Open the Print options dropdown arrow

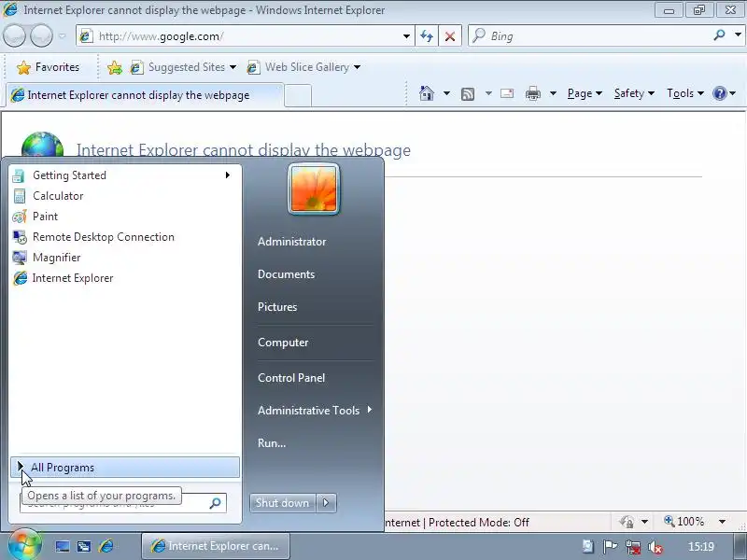coord(553,93)
